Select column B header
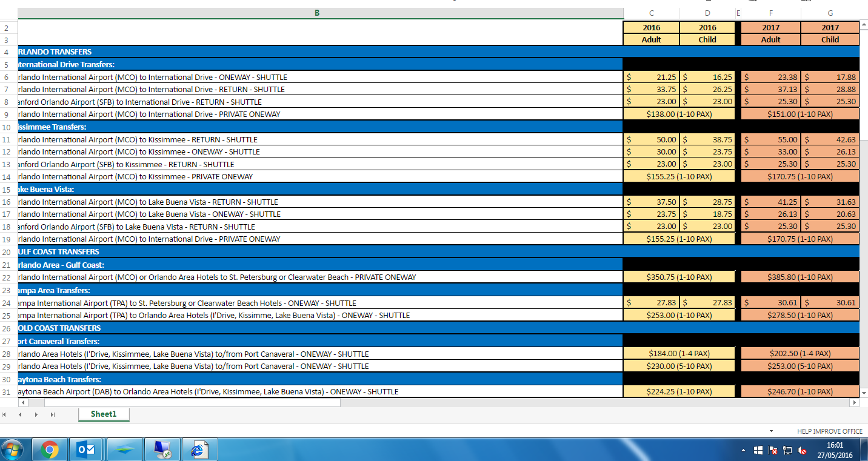Viewport: 868px width, 461px height. [x=316, y=13]
